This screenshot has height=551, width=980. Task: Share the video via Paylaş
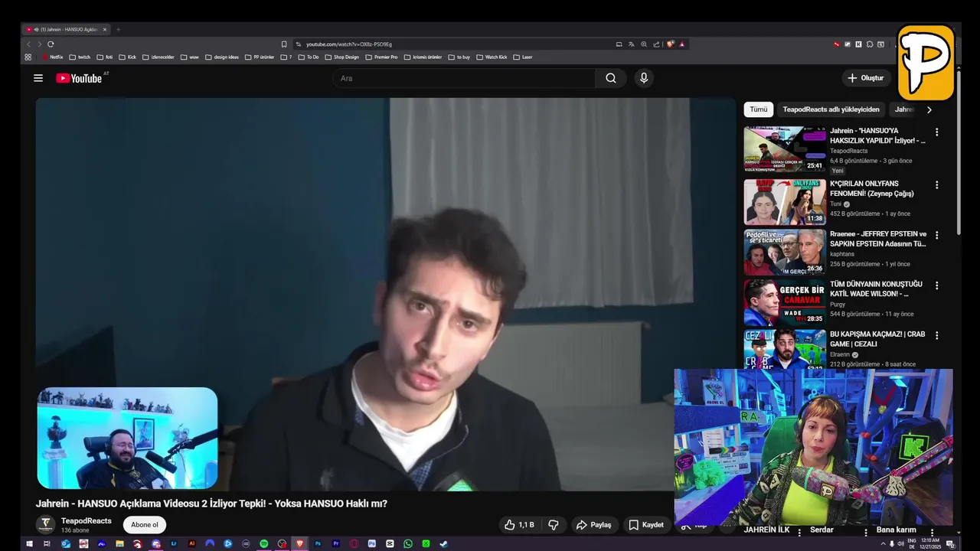[x=594, y=525]
